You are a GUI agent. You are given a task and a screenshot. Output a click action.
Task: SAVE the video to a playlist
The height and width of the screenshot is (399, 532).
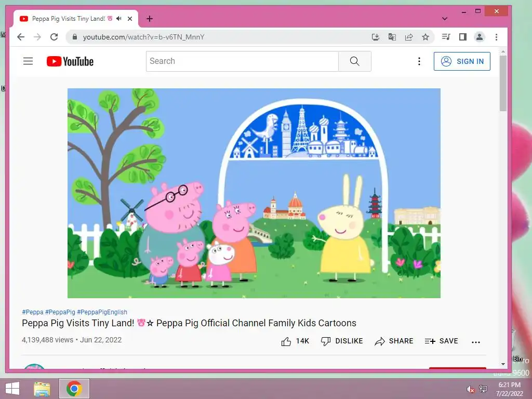[441, 341]
